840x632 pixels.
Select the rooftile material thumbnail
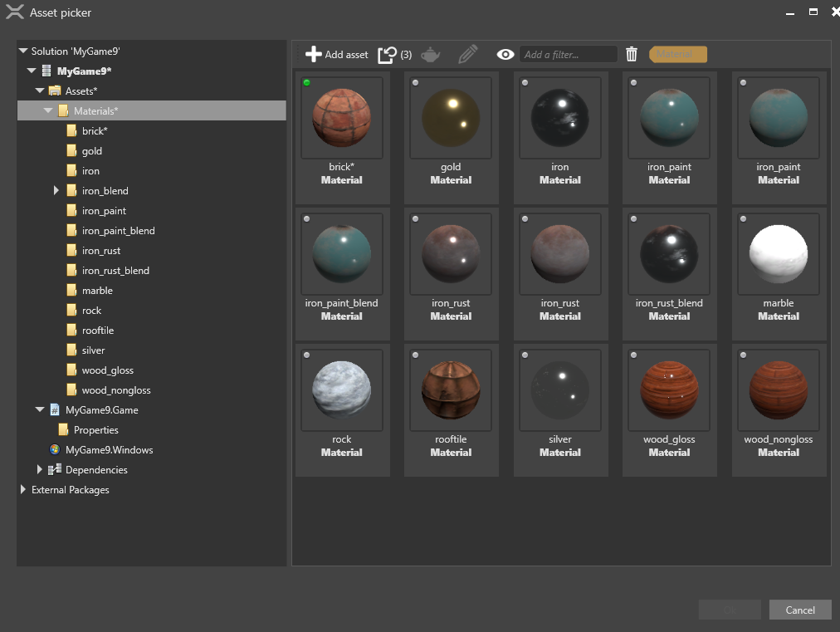[451, 389]
